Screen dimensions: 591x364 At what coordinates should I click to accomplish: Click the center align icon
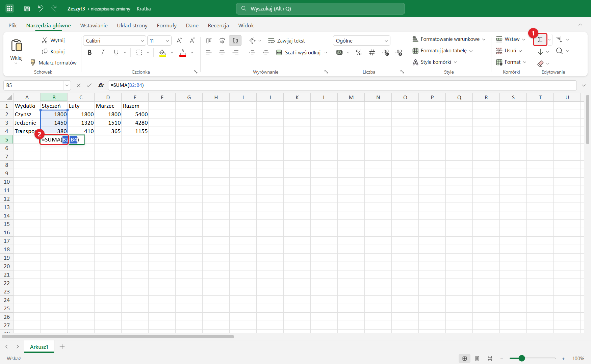pyautogui.click(x=222, y=52)
